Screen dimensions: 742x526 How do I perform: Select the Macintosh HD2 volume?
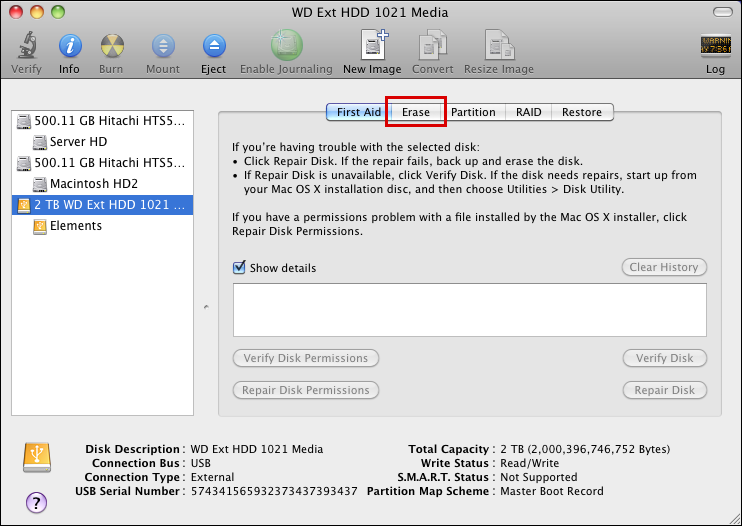102,184
